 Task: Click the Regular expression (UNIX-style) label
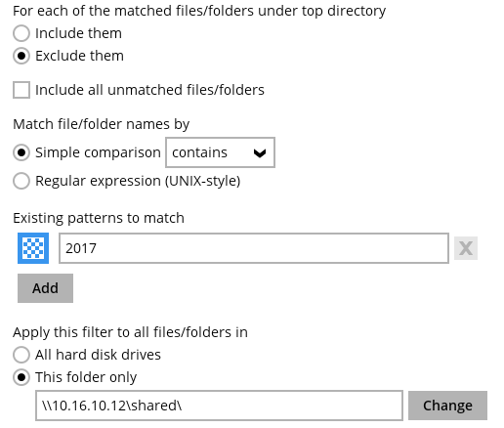click(138, 181)
